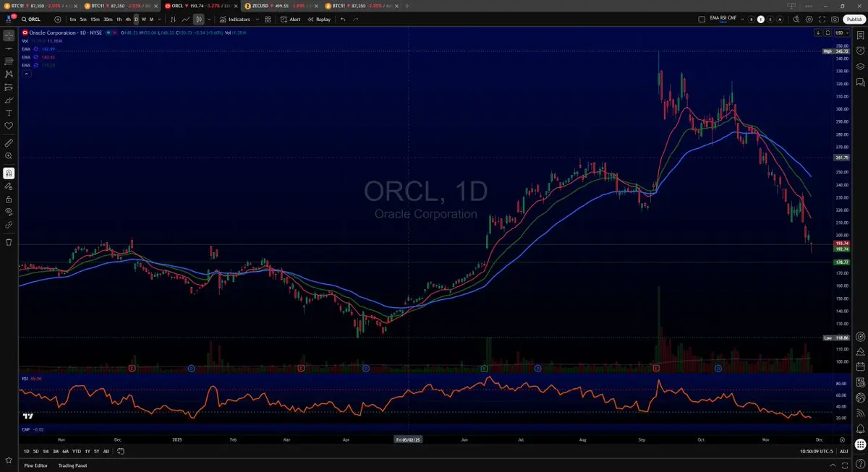
Task: Select the 1M date range
Action: (x=46, y=452)
